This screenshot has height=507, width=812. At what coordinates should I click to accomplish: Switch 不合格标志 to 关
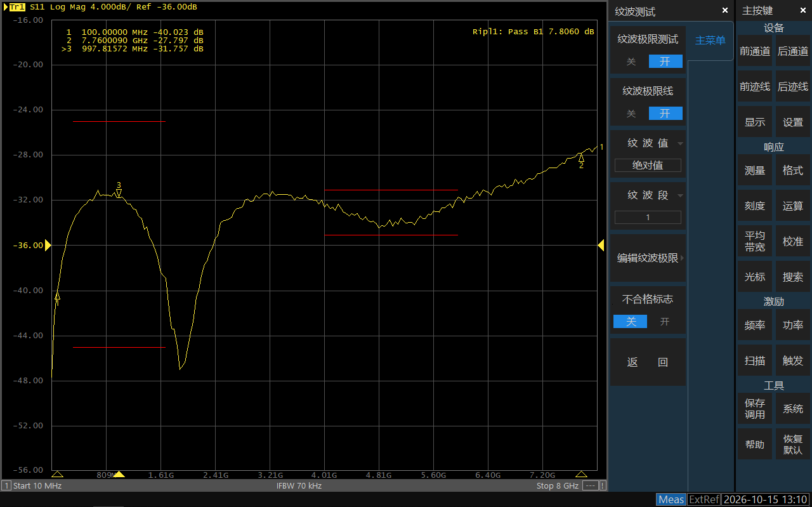[x=631, y=322]
